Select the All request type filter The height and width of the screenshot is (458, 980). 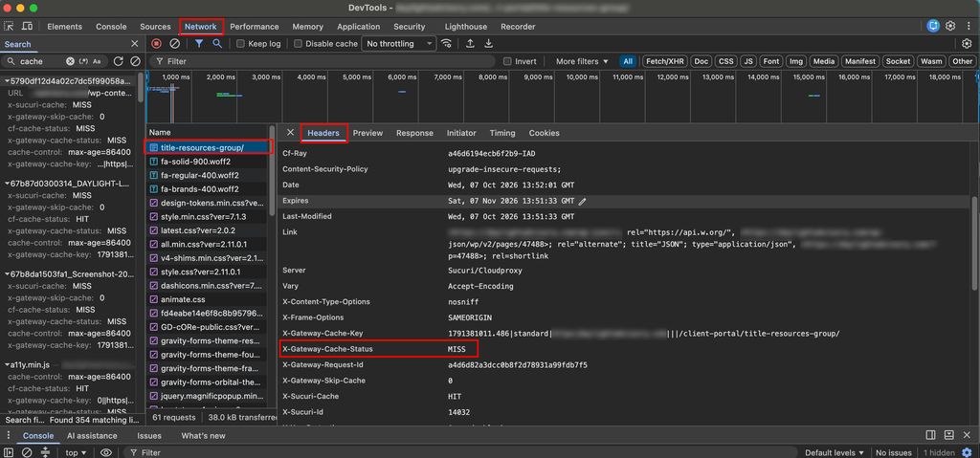628,61
